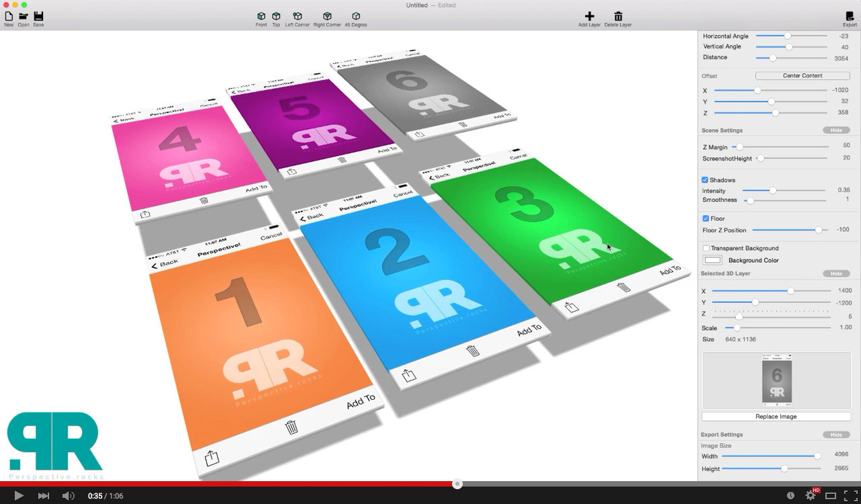Viewport: 861px width, 504px height.
Task: Delete the layer using trash icon
Action: [x=618, y=16]
